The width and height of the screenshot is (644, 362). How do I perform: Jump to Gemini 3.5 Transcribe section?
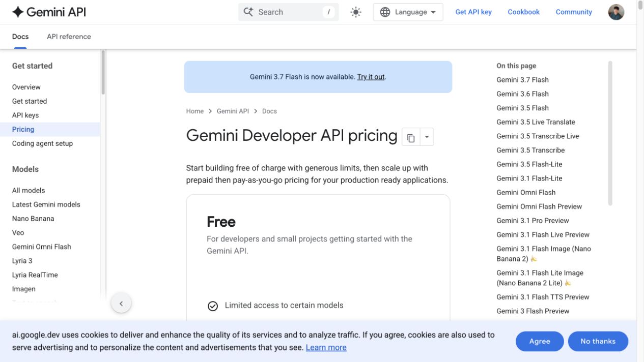[x=530, y=150]
